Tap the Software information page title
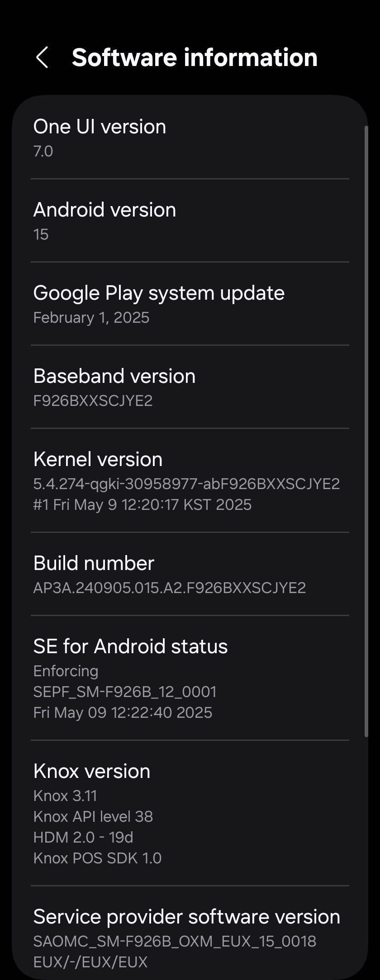Image resolution: width=380 pixels, height=980 pixels. [195, 58]
